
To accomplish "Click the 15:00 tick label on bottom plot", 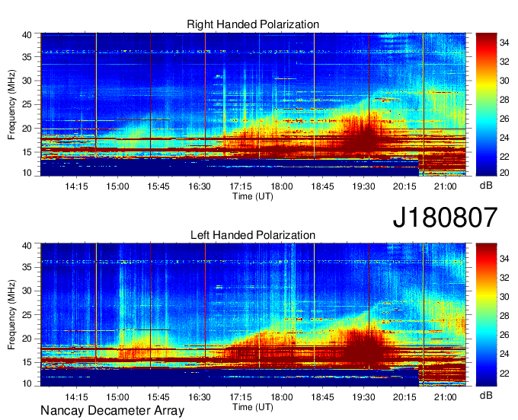I will point(117,397).
